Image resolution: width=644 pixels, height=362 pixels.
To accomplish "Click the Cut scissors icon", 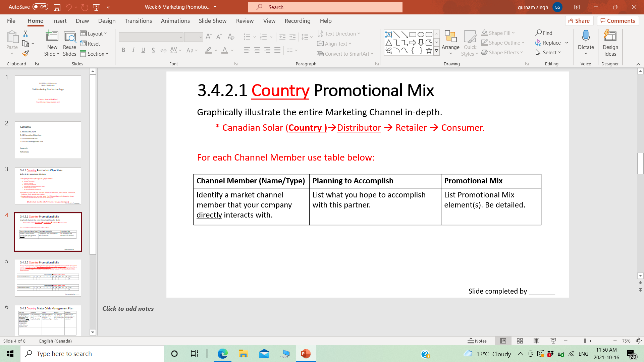I will pos(25,34).
